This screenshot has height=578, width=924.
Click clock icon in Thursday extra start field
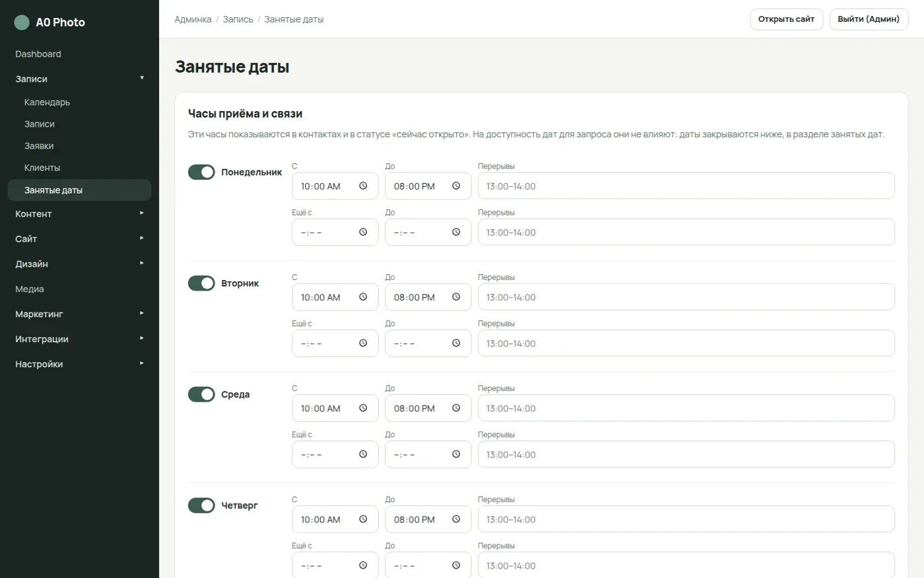363,565
